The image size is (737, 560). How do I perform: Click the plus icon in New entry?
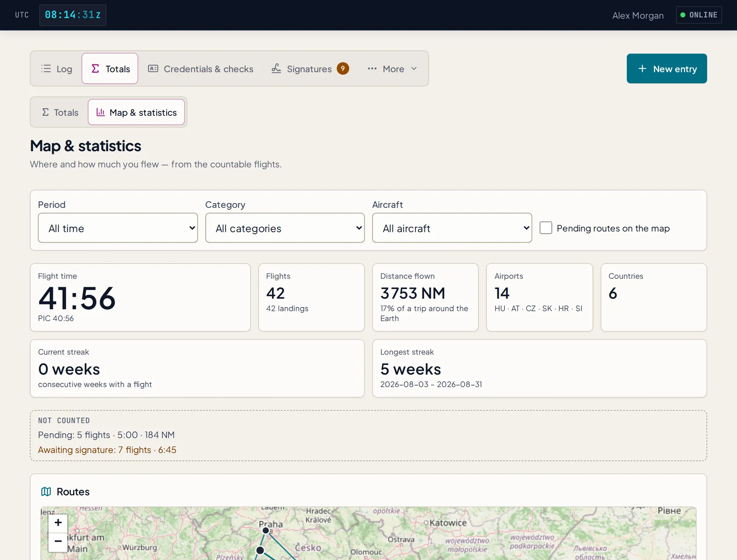[x=642, y=69]
